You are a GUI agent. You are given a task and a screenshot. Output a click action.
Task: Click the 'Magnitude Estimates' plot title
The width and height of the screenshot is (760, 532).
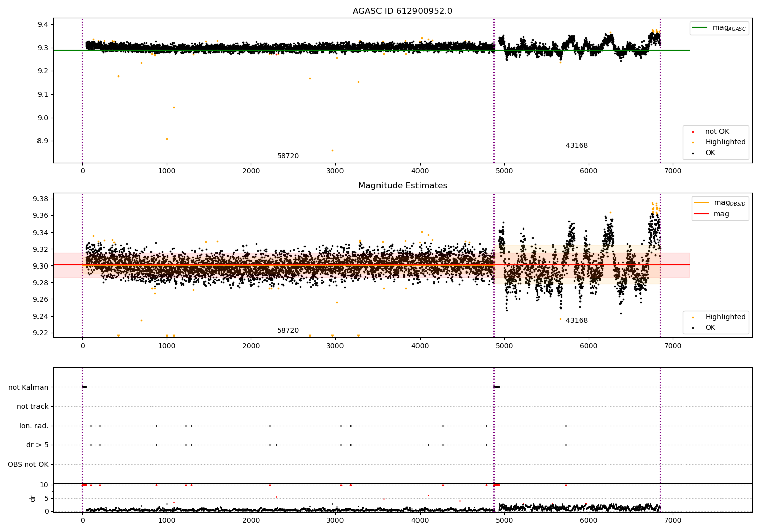coord(402,186)
